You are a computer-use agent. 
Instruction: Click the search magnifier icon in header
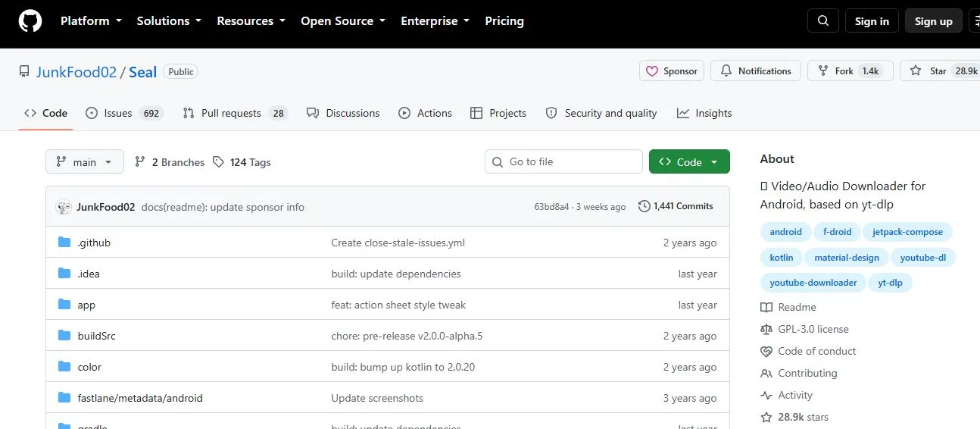tap(823, 21)
